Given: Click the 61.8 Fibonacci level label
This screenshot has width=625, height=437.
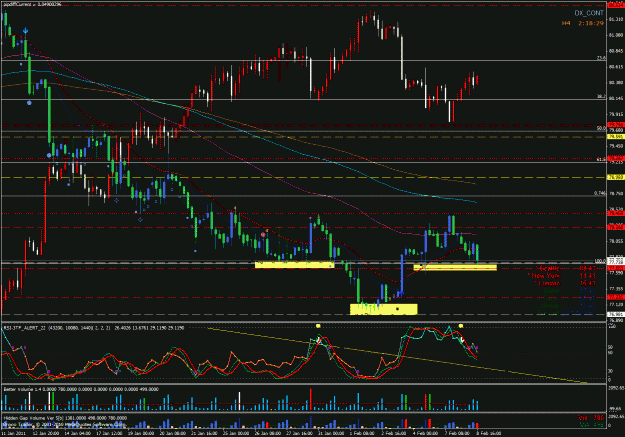Looking at the screenshot, I should click(x=601, y=159).
